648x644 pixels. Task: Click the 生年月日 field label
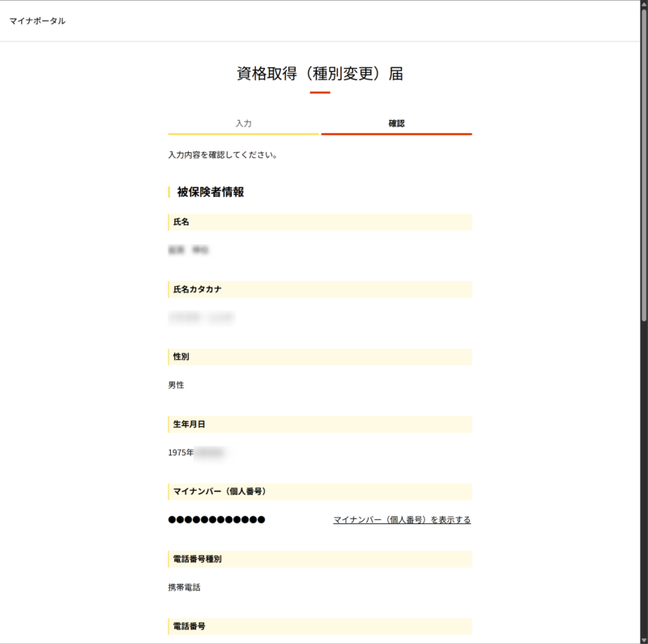click(190, 424)
